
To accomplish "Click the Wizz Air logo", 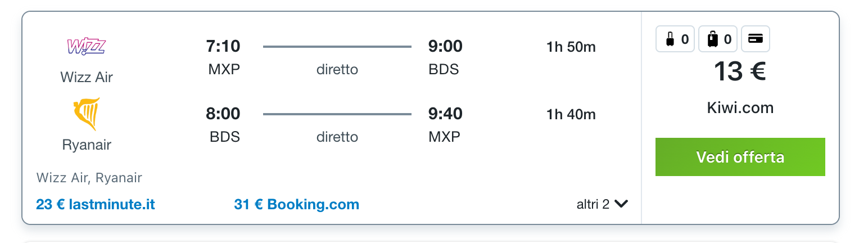I will click(x=86, y=47).
